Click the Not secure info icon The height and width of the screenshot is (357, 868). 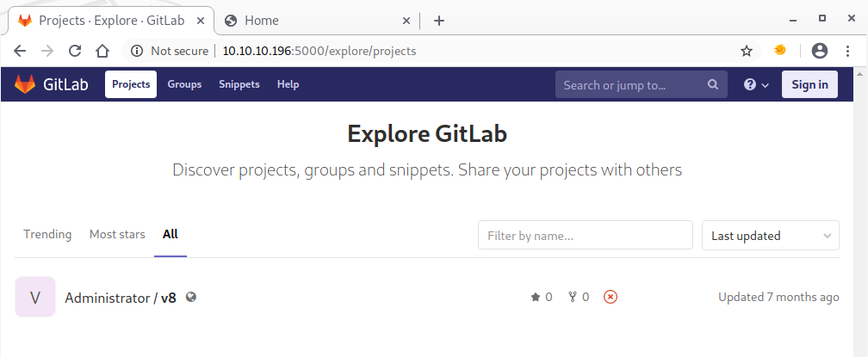137,52
